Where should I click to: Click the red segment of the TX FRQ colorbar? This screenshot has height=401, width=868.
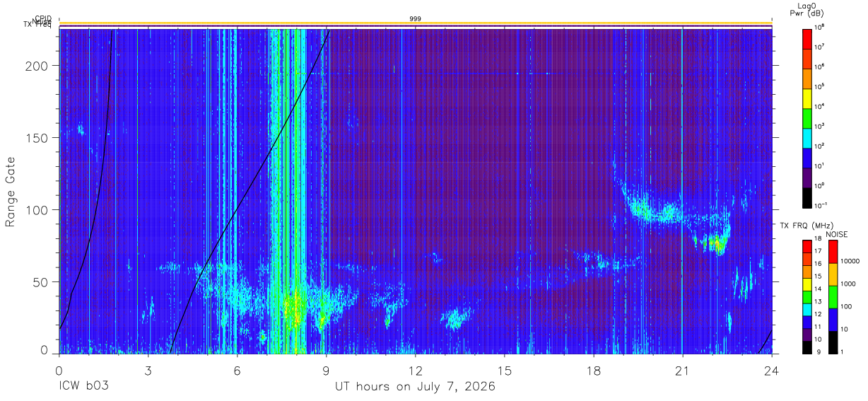[807, 247]
